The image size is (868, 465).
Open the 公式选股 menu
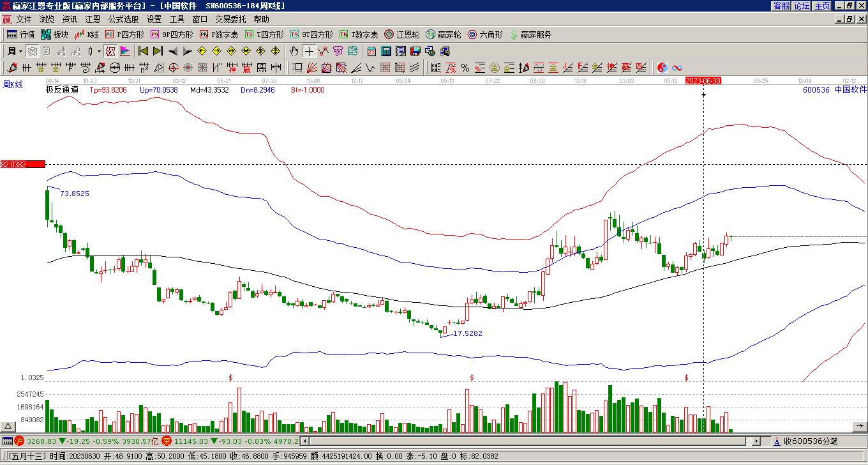pyautogui.click(x=123, y=20)
